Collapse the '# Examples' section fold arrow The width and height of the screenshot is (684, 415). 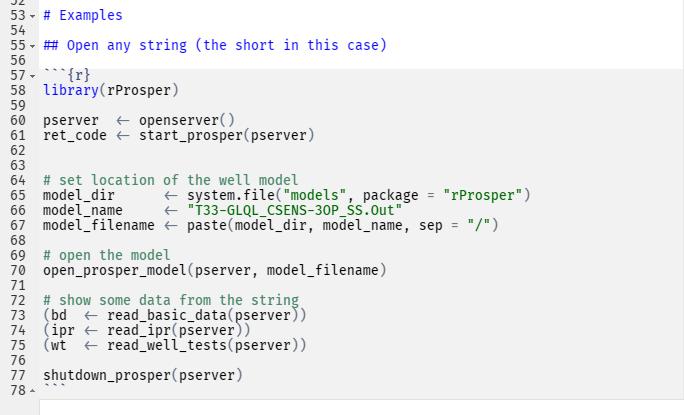point(33,16)
